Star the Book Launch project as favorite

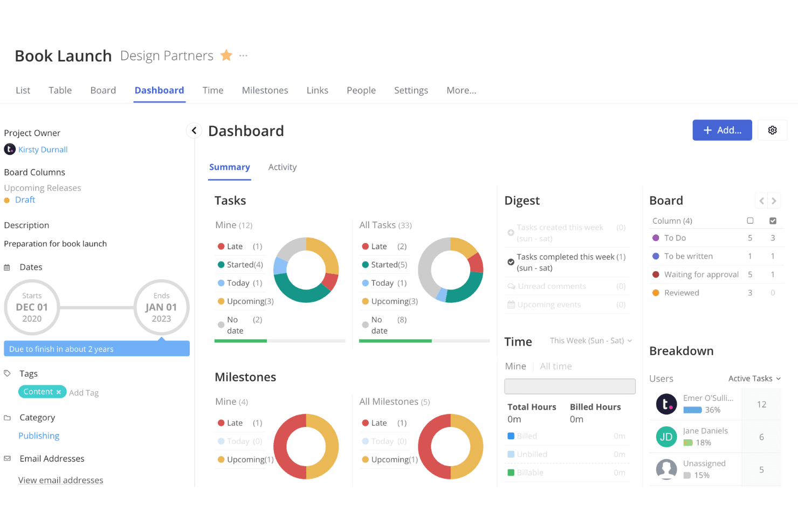[226, 56]
